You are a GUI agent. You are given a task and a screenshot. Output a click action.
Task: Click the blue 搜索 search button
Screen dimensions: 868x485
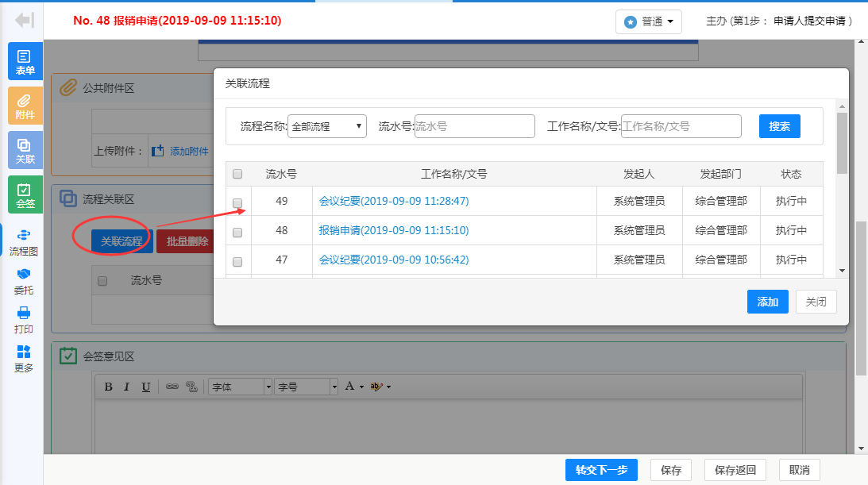click(x=779, y=126)
